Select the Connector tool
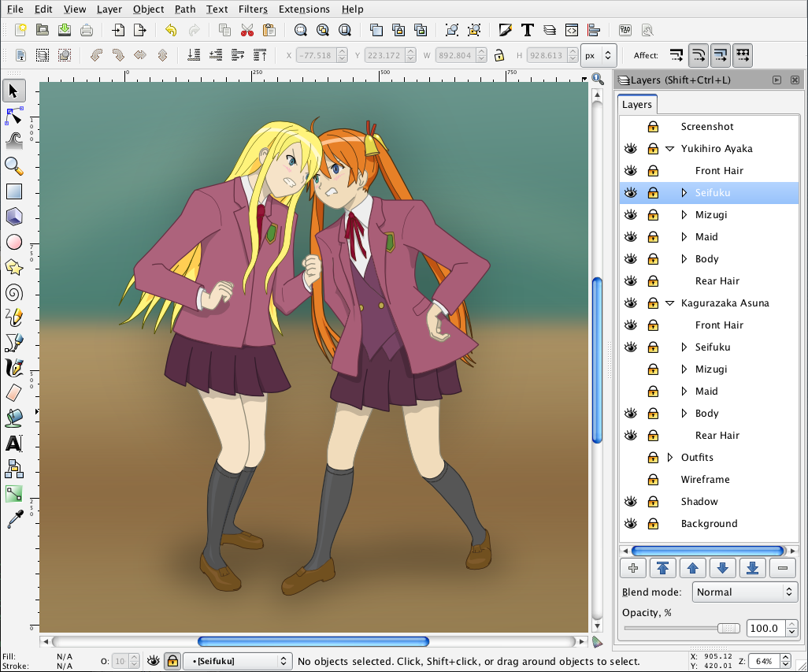 [x=13, y=469]
